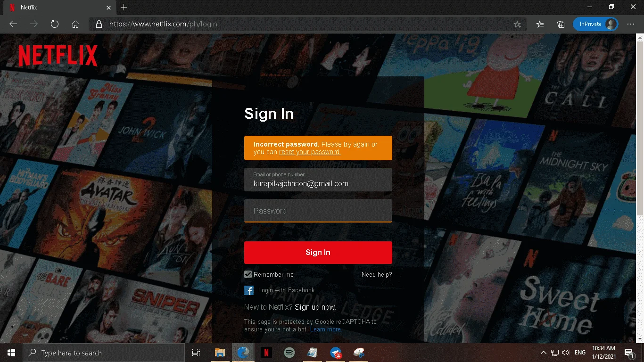644x362 pixels.
Task: Open Telegram with 4 notifications
Action: click(x=336, y=353)
